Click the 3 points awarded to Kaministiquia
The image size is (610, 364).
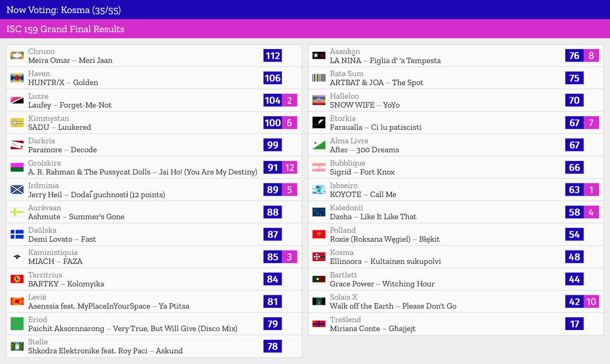pyautogui.click(x=289, y=257)
